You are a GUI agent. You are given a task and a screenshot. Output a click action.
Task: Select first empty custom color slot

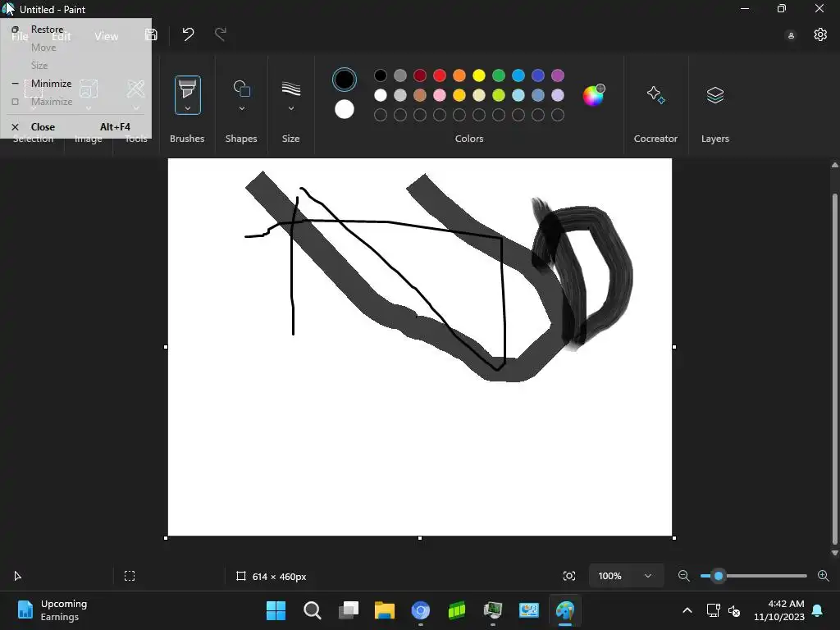pyautogui.click(x=381, y=115)
